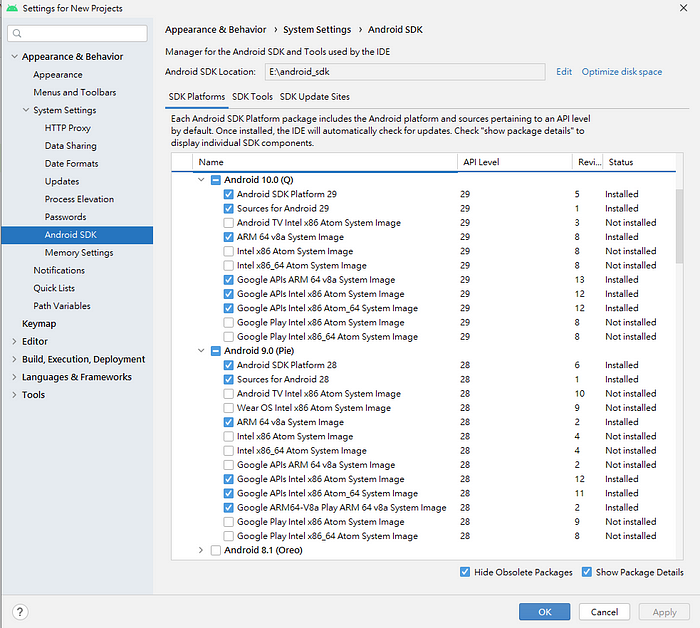
Task: Uncheck Sources for Android 29
Action: coord(228,208)
